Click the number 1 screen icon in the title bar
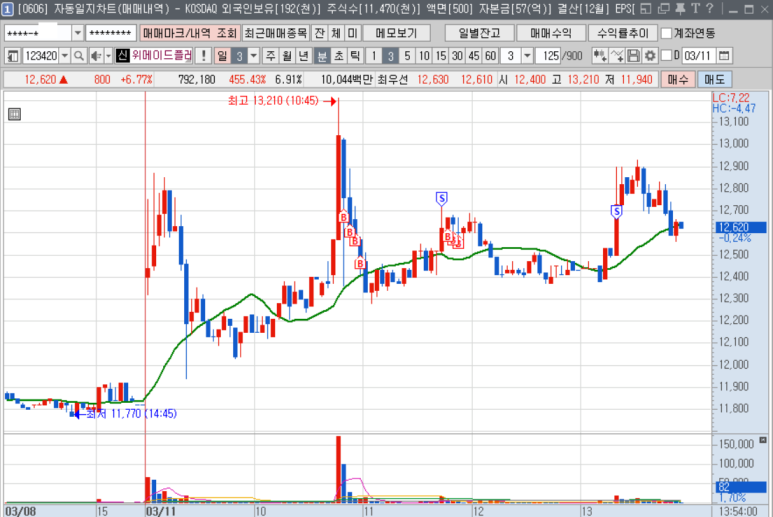This screenshot has width=773, height=517. pos(7,9)
